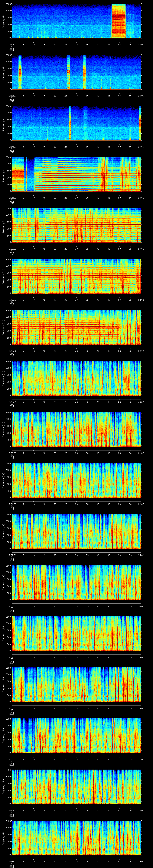
Task: Open the spectrogram panel starting at 12:31:00
Action: tap(77, 480)
